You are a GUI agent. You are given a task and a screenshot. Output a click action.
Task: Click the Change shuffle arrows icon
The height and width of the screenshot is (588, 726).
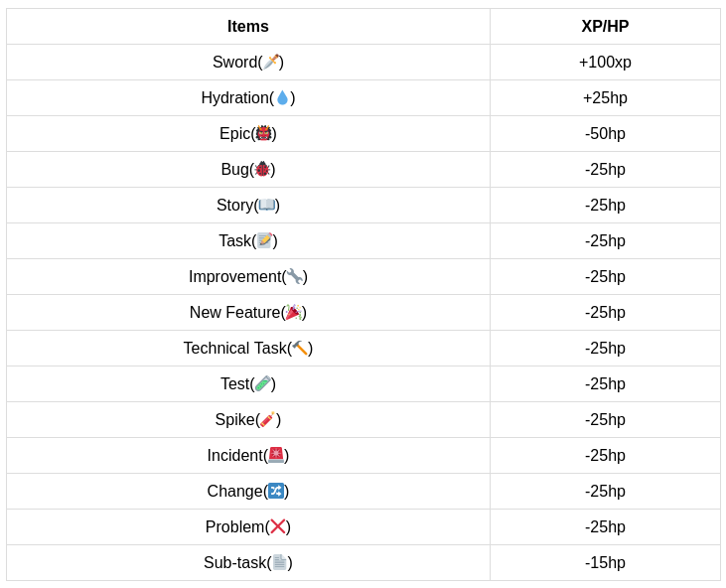point(276,491)
